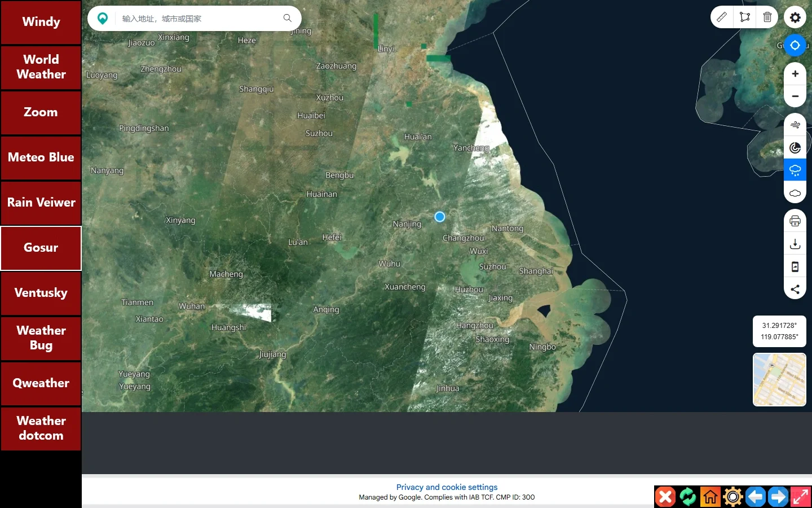Select the ruler distance measuring tool
812x508 pixels.
tap(722, 17)
